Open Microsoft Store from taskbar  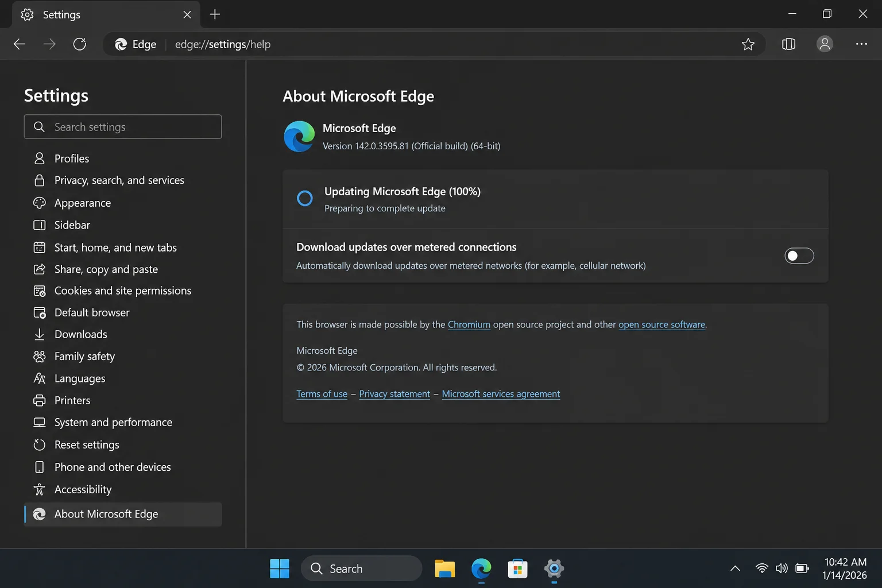click(x=517, y=568)
